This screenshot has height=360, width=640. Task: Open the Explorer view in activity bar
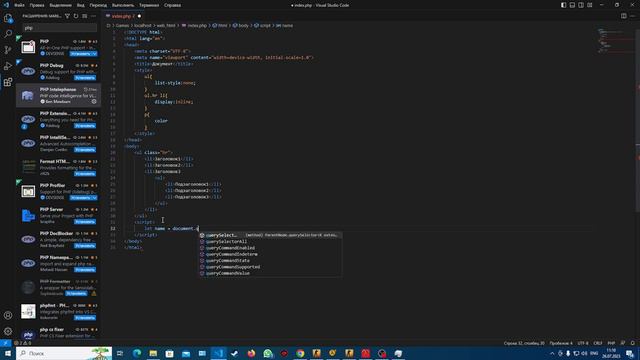click(x=8, y=18)
